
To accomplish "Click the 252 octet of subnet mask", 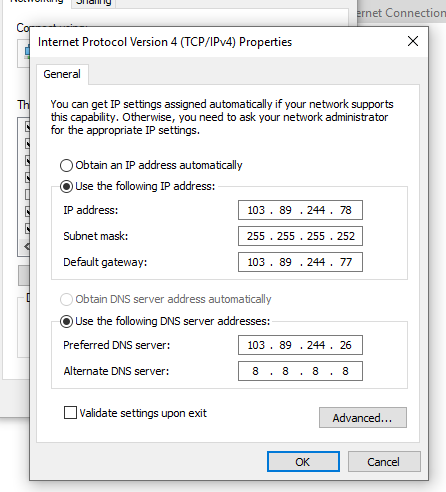I will click(346, 236).
